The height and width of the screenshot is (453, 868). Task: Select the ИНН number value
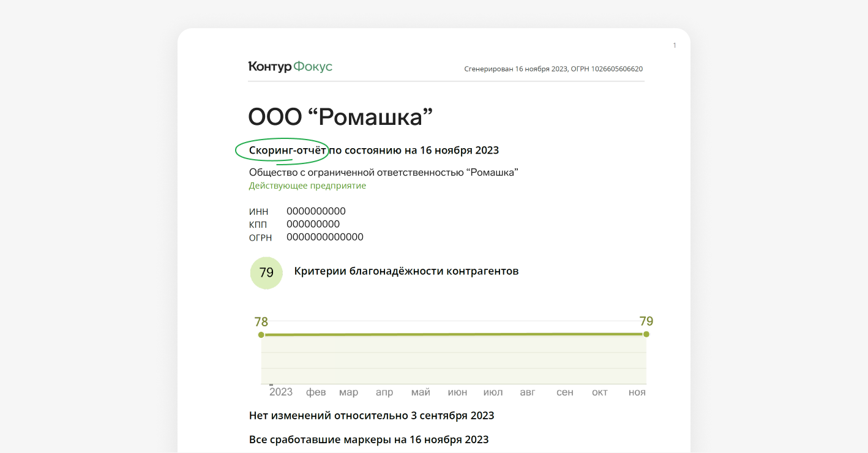pos(316,212)
